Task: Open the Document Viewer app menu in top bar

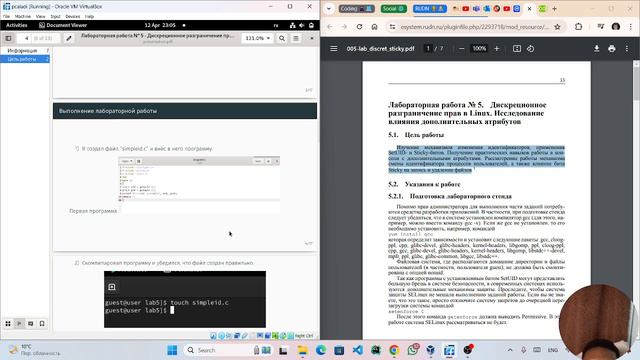Action: tap(63, 25)
